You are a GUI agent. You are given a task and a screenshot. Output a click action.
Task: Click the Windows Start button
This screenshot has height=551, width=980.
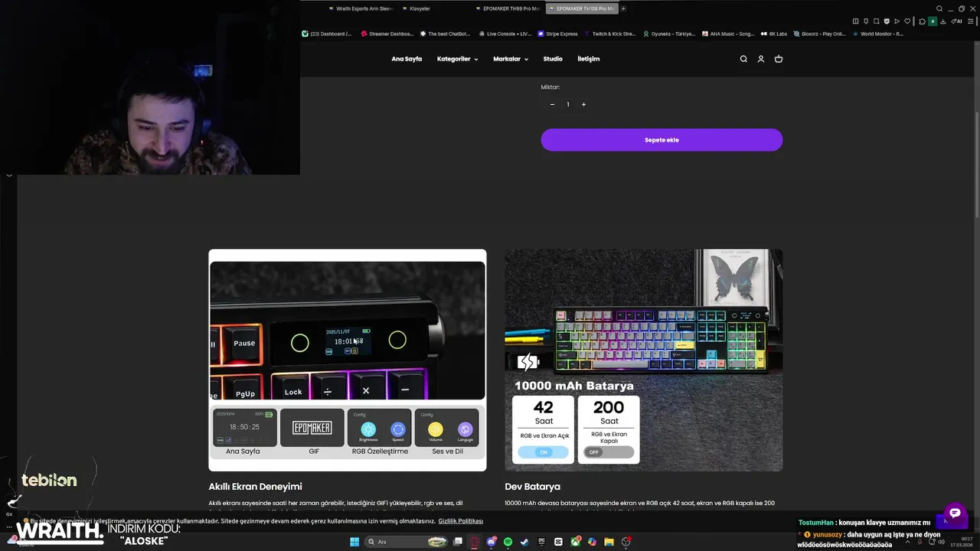[354, 542]
